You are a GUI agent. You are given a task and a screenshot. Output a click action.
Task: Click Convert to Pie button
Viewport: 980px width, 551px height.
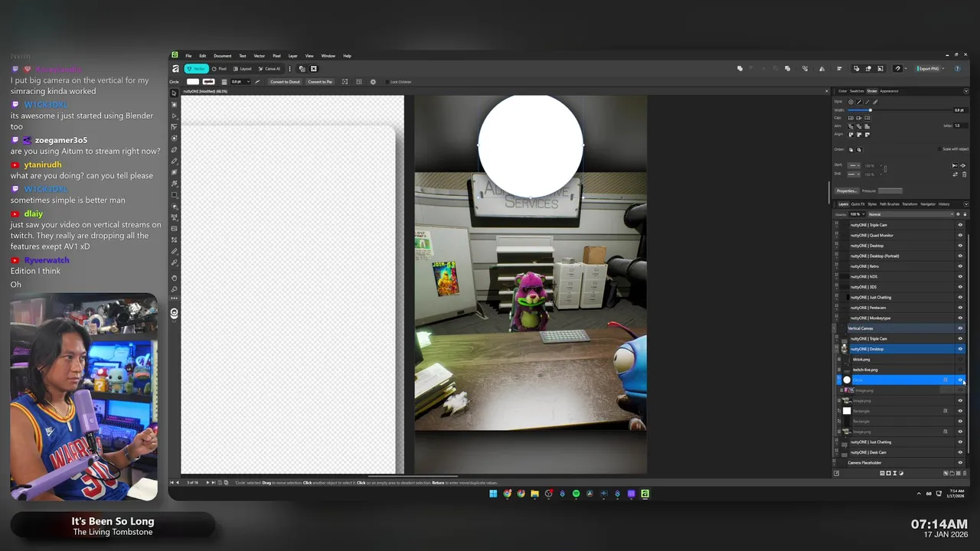pos(320,82)
